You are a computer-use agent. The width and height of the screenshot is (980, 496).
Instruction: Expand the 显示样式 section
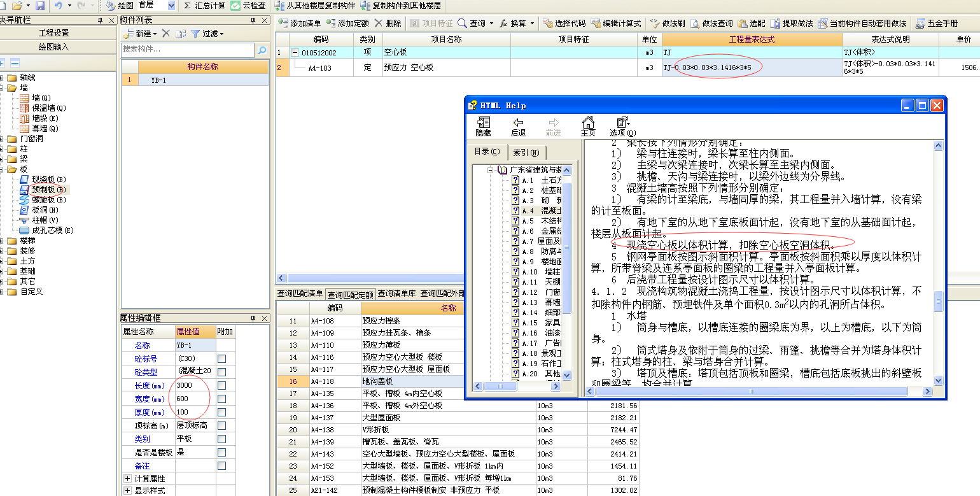(x=127, y=491)
